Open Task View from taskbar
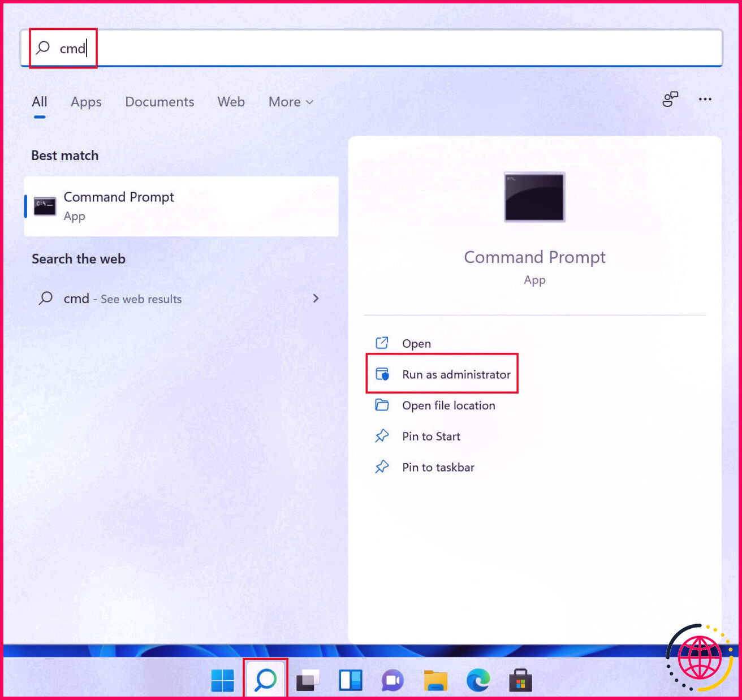The width and height of the screenshot is (742, 700). [x=308, y=680]
